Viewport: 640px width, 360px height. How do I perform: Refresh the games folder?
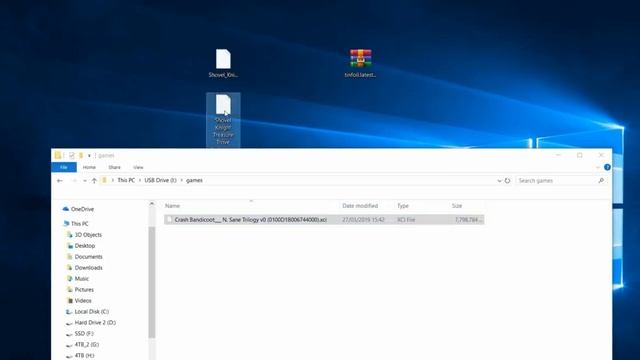click(x=507, y=180)
